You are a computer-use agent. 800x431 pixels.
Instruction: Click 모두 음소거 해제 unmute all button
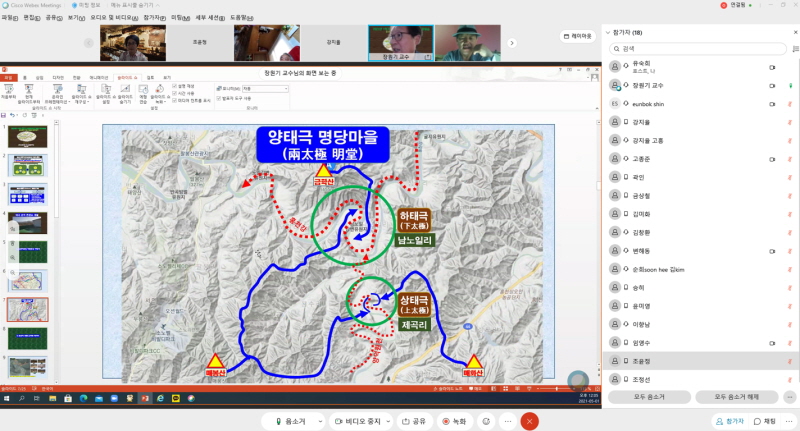736,397
